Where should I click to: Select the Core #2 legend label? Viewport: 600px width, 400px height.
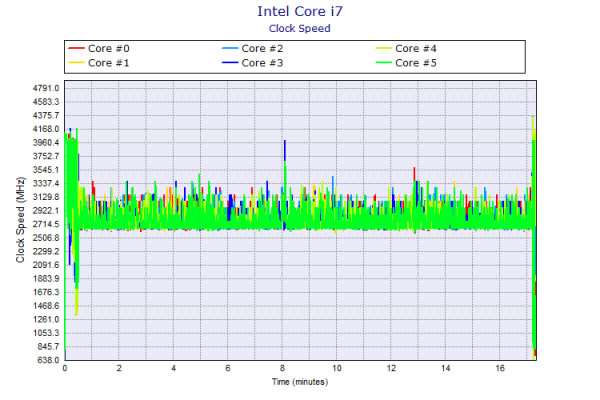coord(262,49)
